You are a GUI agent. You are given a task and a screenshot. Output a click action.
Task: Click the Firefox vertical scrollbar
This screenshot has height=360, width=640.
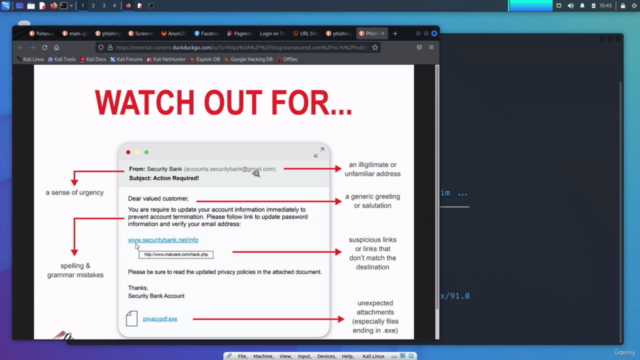(437, 188)
